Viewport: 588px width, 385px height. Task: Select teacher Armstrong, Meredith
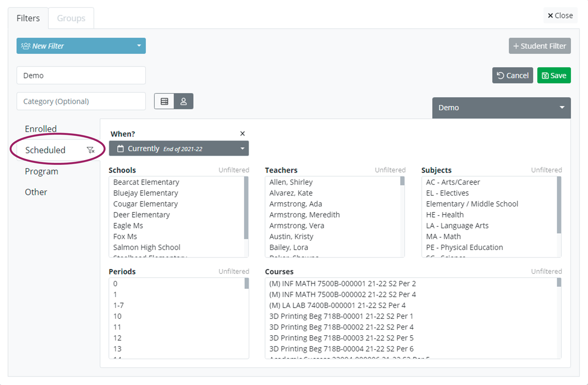pyautogui.click(x=304, y=215)
